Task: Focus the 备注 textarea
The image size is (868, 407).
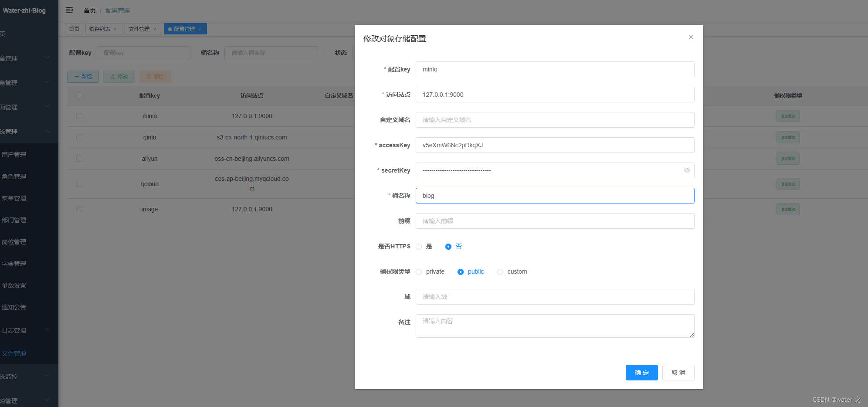Action: [x=555, y=326]
